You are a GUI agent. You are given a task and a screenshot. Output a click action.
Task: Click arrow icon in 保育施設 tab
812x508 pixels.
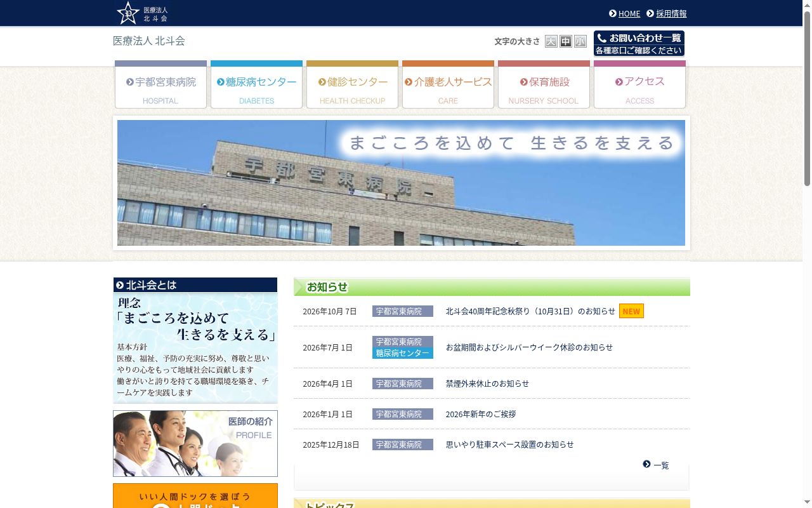tap(524, 82)
